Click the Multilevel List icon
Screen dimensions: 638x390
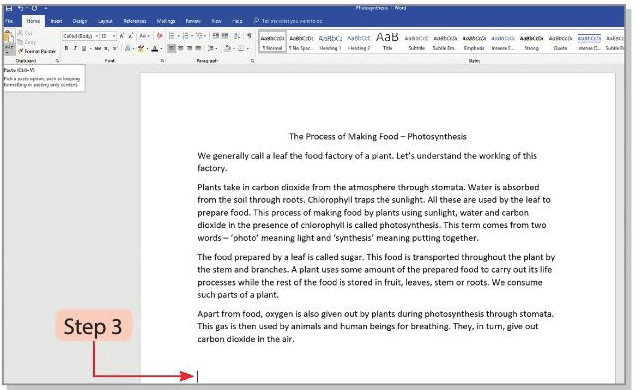pyautogui.click(x=199, y=36)
